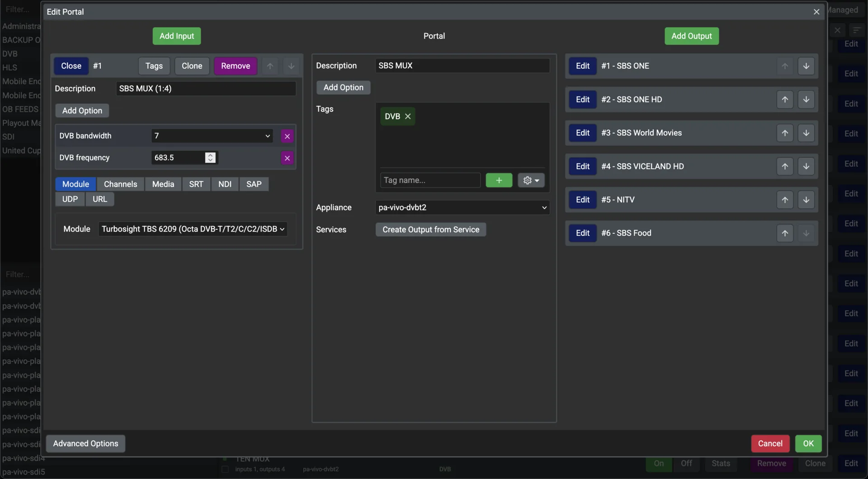
Task: Open the DVB bandwidth dropdown
Action: [212, 136]
